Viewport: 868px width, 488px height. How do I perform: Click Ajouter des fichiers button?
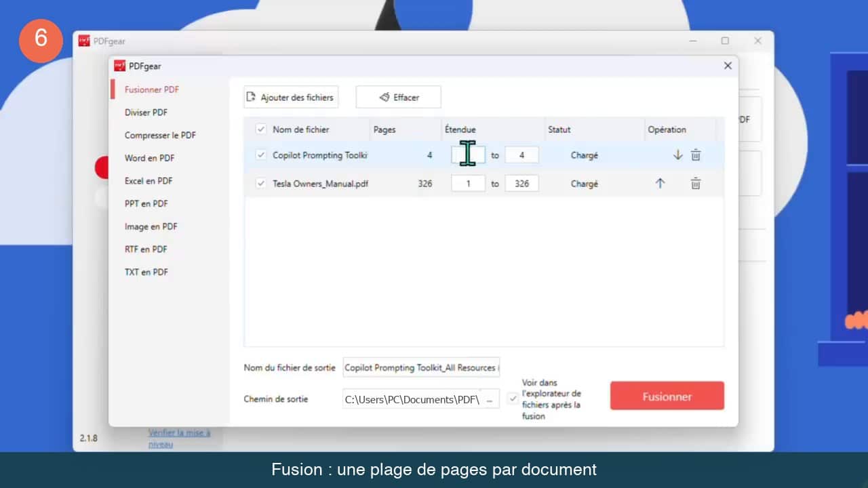pyautogui.click(x=291, y=97)
